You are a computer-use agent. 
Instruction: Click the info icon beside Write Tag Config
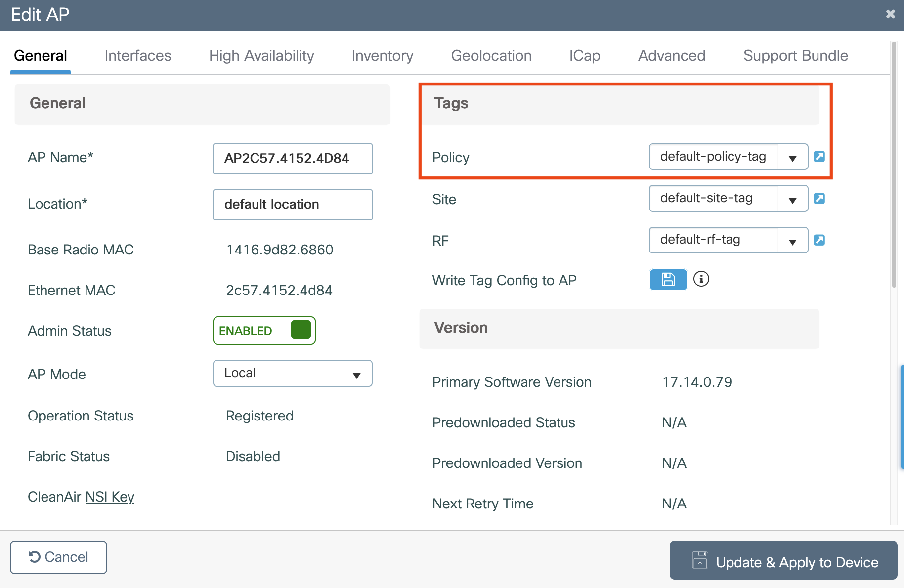[x=701, y=279]
